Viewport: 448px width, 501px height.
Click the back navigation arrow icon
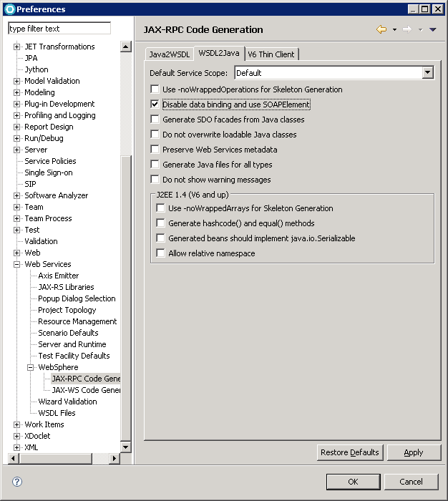(381, 29)
